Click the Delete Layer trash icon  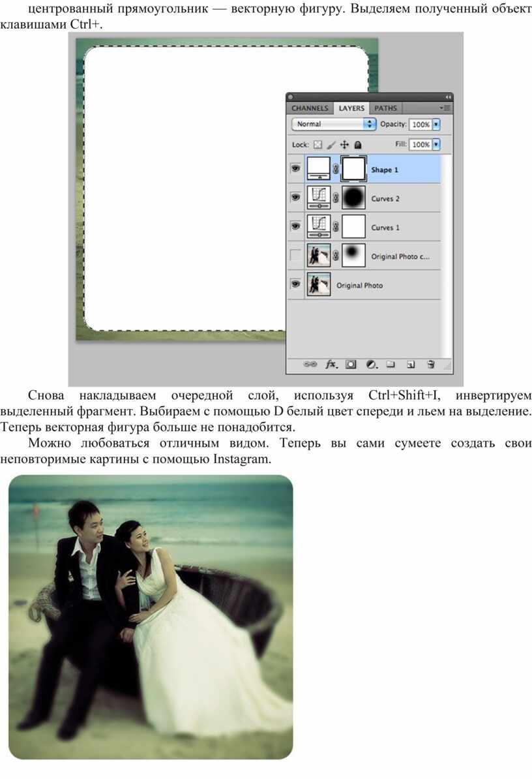click(431, 364)
